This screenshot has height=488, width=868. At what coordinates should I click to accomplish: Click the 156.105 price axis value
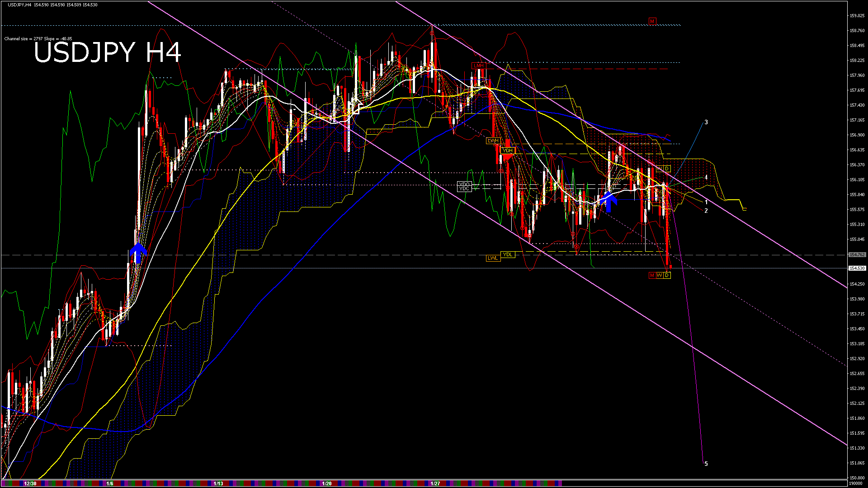tap(857, 180)
